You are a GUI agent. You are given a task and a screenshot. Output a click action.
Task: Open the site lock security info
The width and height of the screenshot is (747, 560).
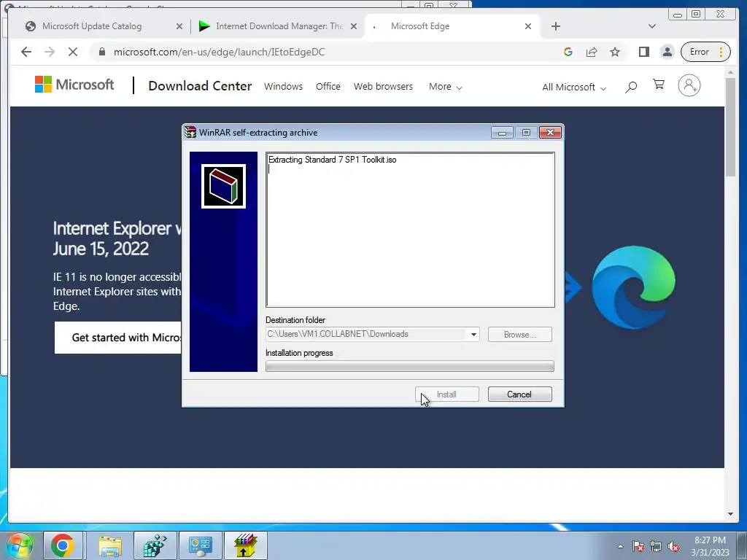click(x=101, y=52)
